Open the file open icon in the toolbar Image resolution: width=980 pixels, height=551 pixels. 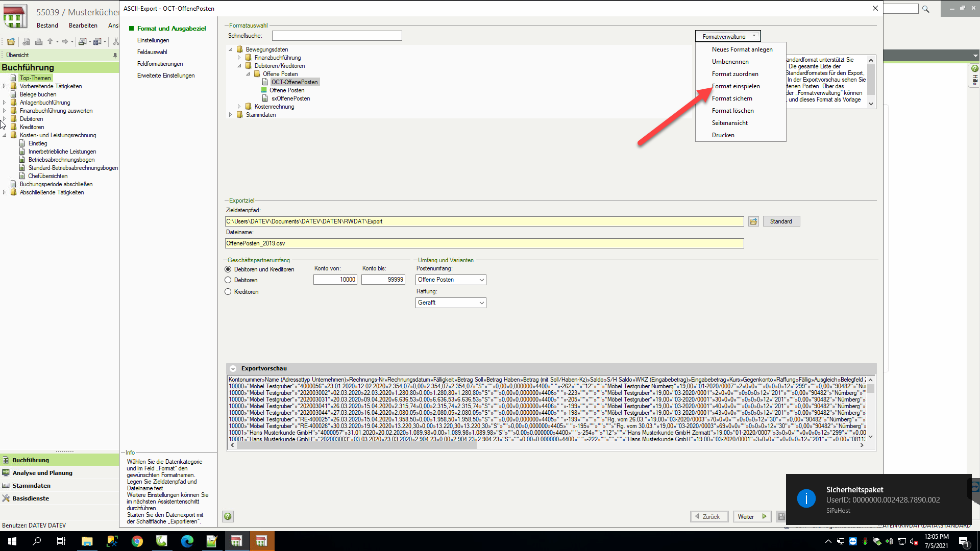click(11, 41)
